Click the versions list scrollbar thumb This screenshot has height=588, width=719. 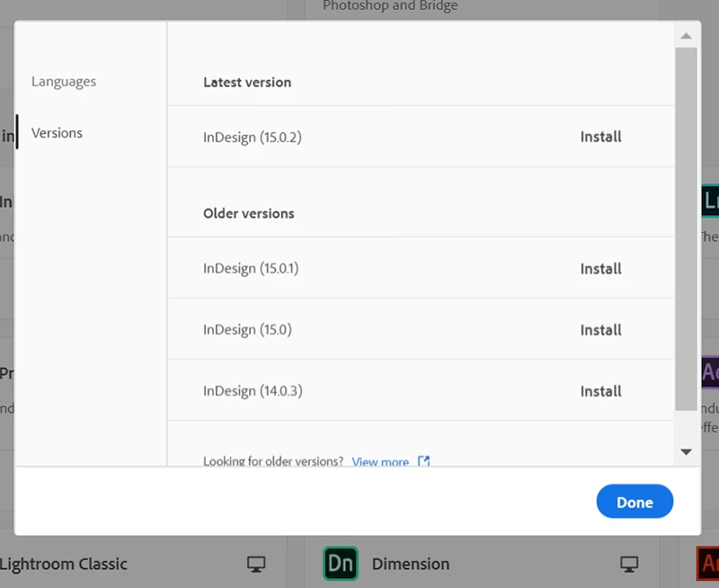coord(686,229)
